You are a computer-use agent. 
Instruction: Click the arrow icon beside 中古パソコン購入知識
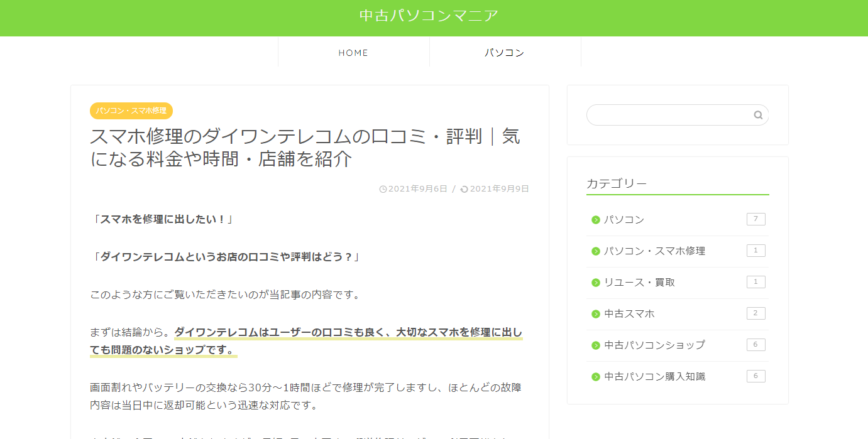[596, 377]
